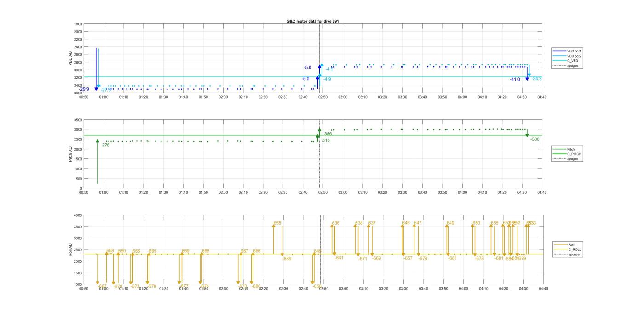Click the '500' tick on the Pitch axis
The width and height of the screenshot is (644, 319).
click(80, 179)
